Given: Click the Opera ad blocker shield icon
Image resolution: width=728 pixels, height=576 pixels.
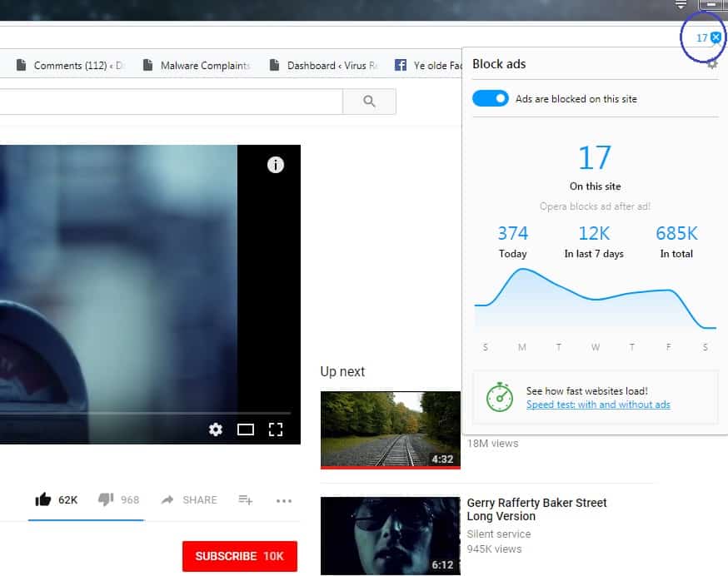Looking at the screenshot, I should 716,37.
